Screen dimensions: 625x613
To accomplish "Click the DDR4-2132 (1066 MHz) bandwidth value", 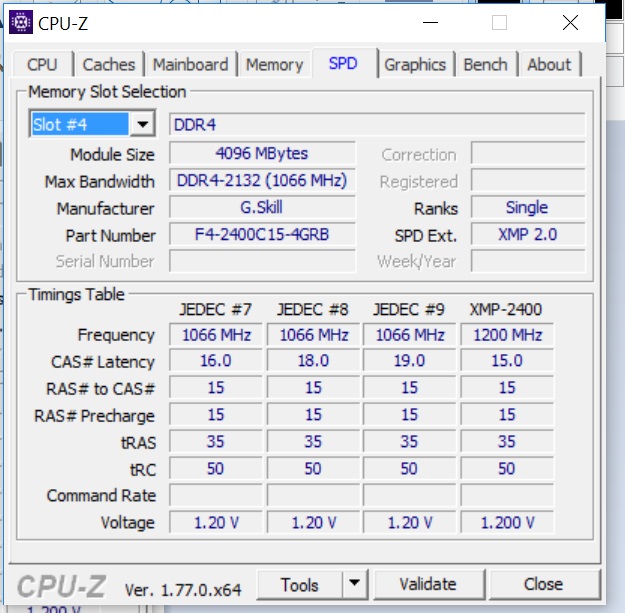I will 262,181.
